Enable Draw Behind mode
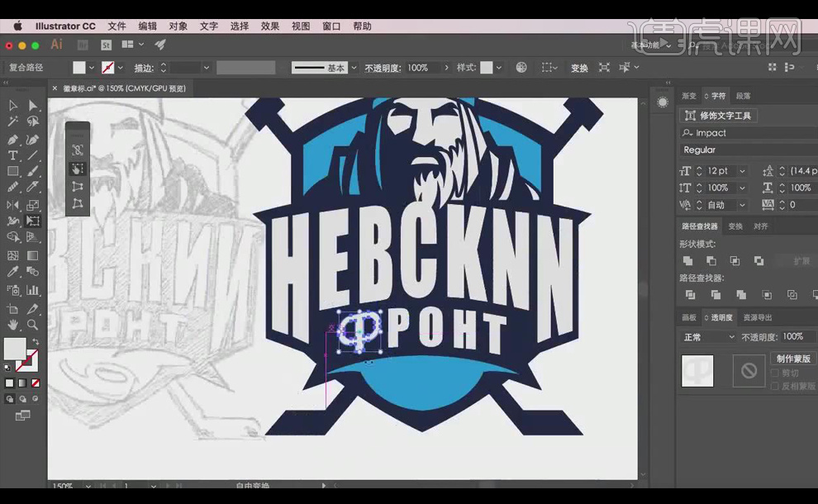Screen dimensions: 818x504 click(x=22, y=399)
